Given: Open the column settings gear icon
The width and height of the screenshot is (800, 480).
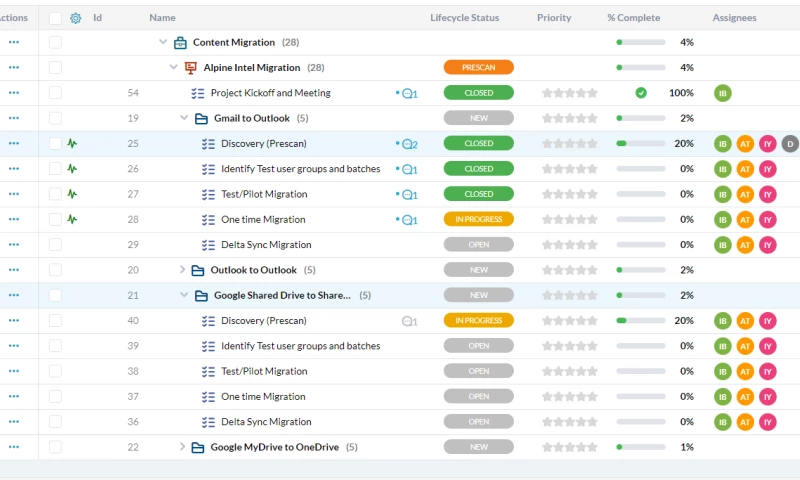Looking at the screenshot, I should [76, 18].
